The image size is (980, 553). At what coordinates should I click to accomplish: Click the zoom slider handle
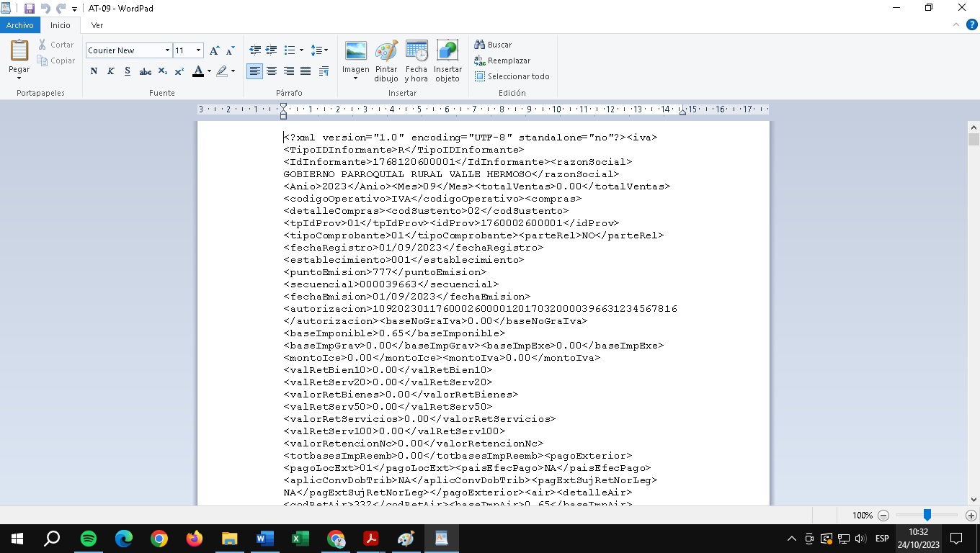click(927, 515)
